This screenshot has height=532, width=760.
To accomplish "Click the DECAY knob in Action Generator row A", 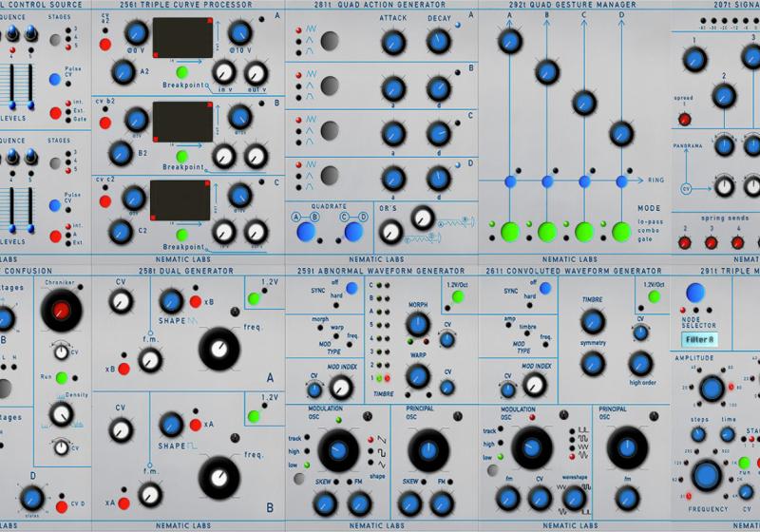I will (x=439, y=41).
